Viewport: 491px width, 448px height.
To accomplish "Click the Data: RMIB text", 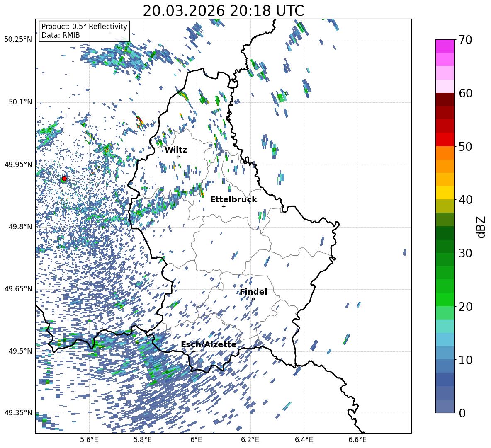I will coord(61,35).
